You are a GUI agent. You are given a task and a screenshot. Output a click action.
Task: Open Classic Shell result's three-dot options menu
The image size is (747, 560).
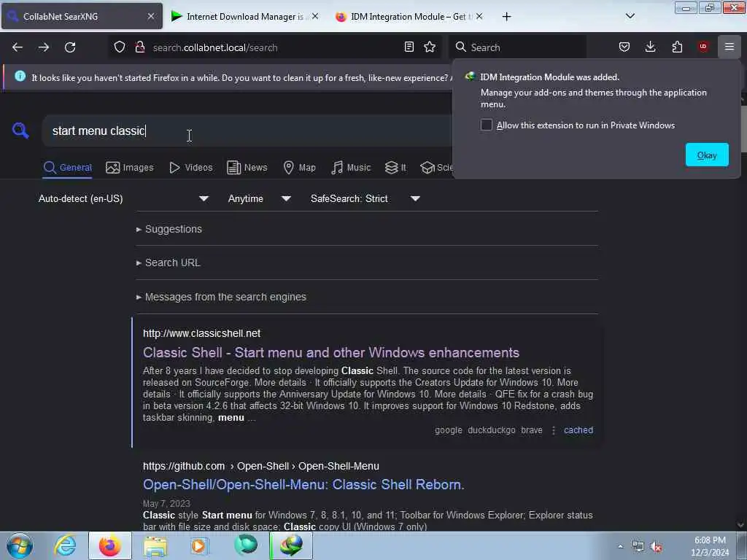click(x=553, y=430)
